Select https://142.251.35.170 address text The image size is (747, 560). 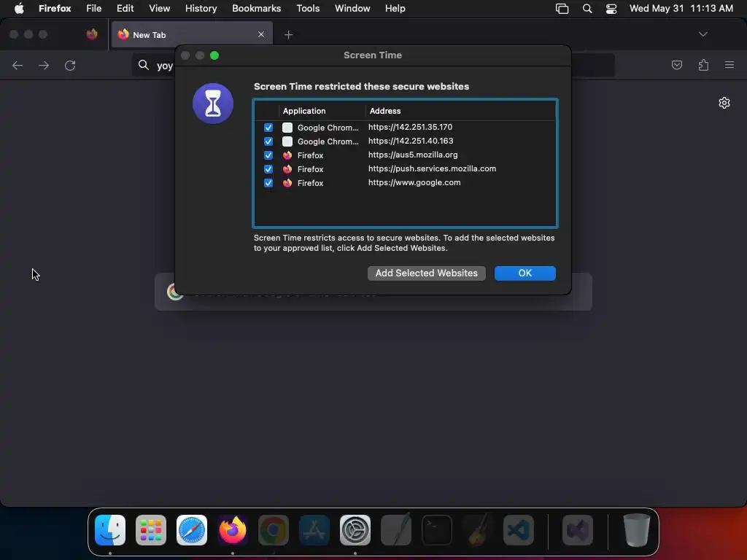tap(410, 127)
